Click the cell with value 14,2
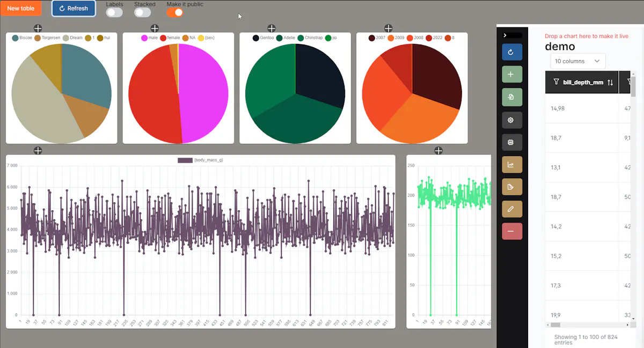Image resolution: width=644 pixels, height=348 pixels. (x=582, y=226)
